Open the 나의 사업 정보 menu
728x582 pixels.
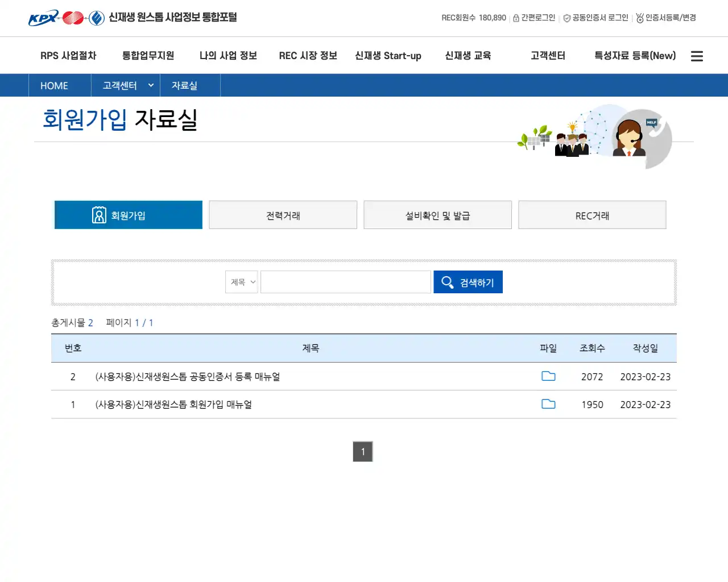point(228,56)
